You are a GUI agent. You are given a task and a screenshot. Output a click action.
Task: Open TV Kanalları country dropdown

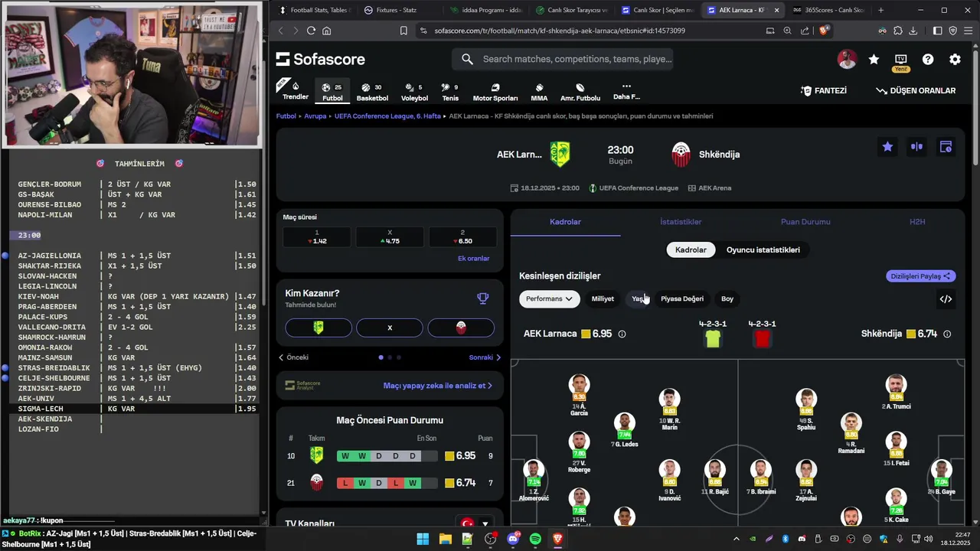point(475,524)
